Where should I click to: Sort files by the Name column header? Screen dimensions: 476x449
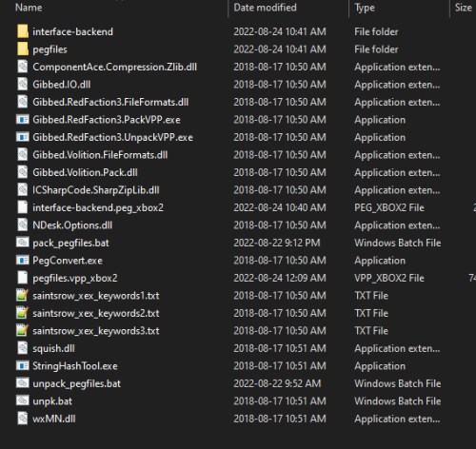coord(29,8)
